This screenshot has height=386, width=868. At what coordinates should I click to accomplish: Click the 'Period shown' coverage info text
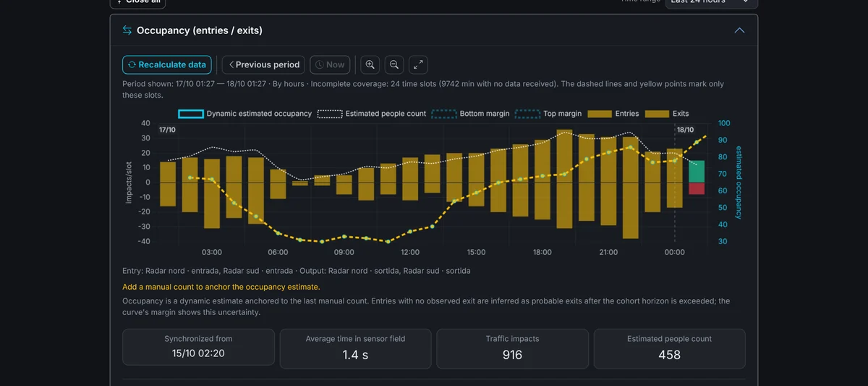click(x=423, y=89)
